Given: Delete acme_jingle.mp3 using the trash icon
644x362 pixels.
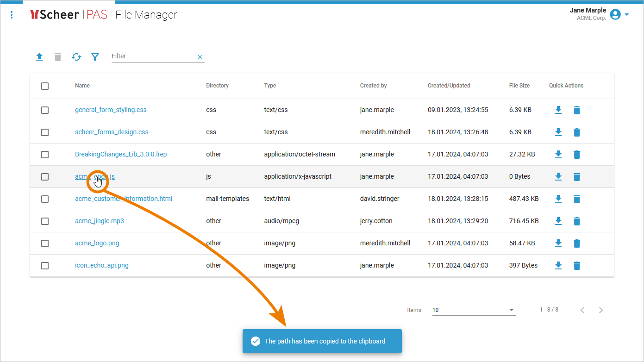Looking at the screenshot, I should pyautogui.click(x=577, y=221).
